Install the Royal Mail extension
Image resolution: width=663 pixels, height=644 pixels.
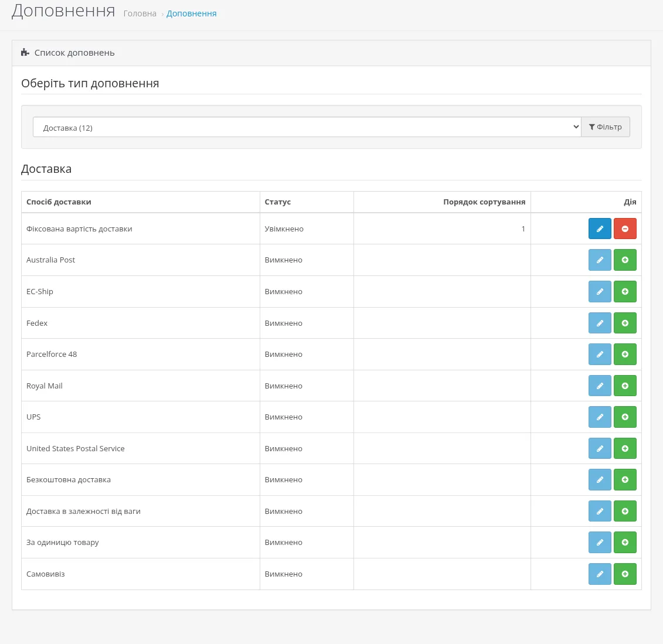(625, 386)
